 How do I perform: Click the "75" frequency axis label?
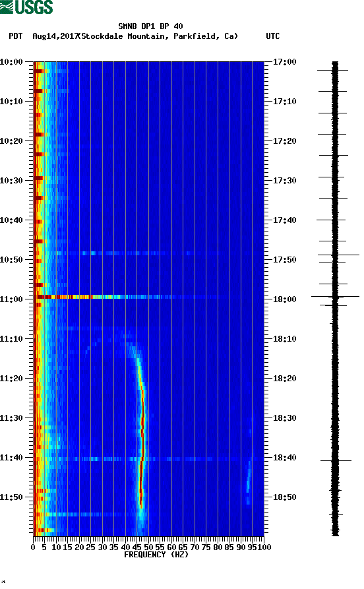point(206,547)
